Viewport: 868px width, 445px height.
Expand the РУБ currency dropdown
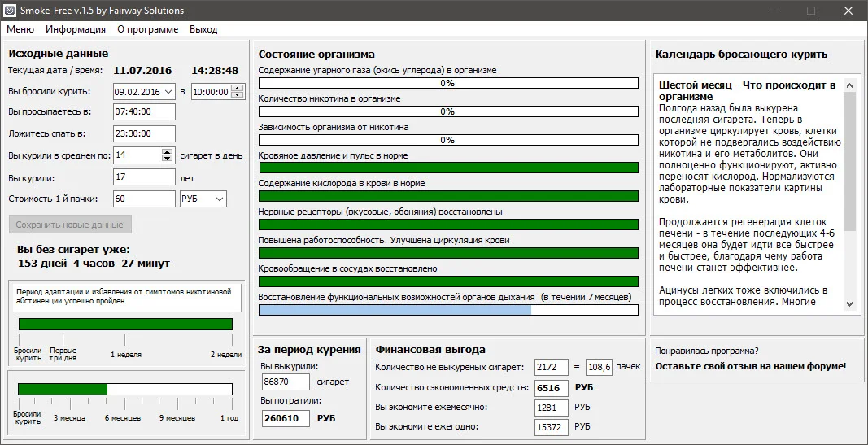(x=218, y=199)
